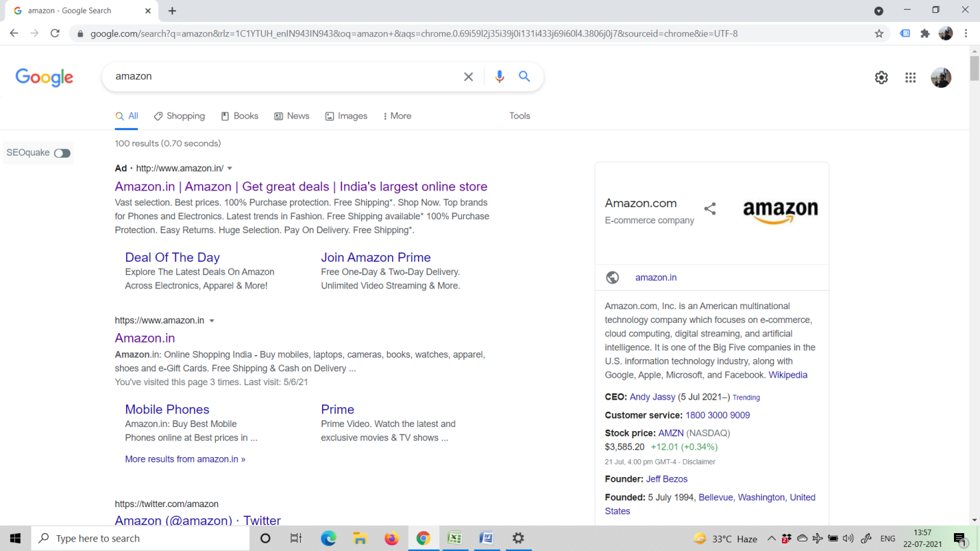The image size is (980, 551).
Task: Start voice search with microphone icon
Action: (x=500, y=77)
